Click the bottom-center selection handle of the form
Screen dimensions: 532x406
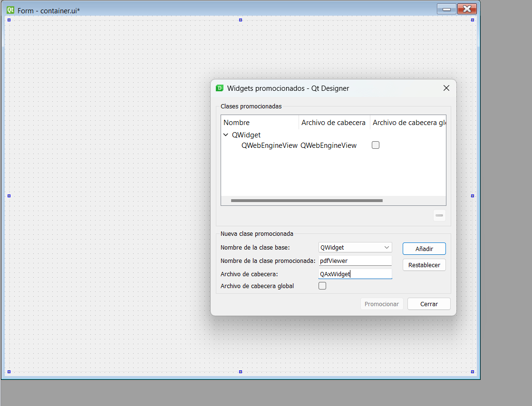241,372
